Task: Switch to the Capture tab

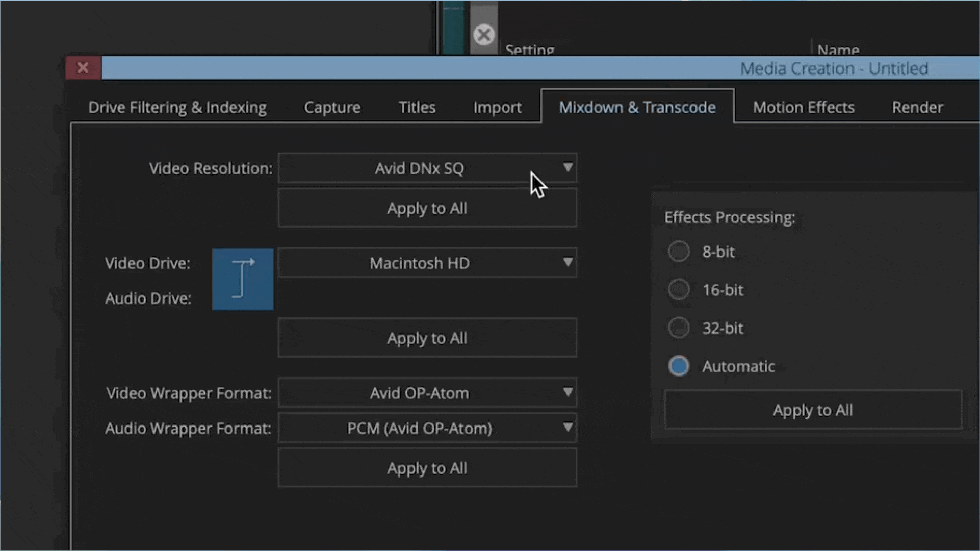Action: [x=332, y=108]
